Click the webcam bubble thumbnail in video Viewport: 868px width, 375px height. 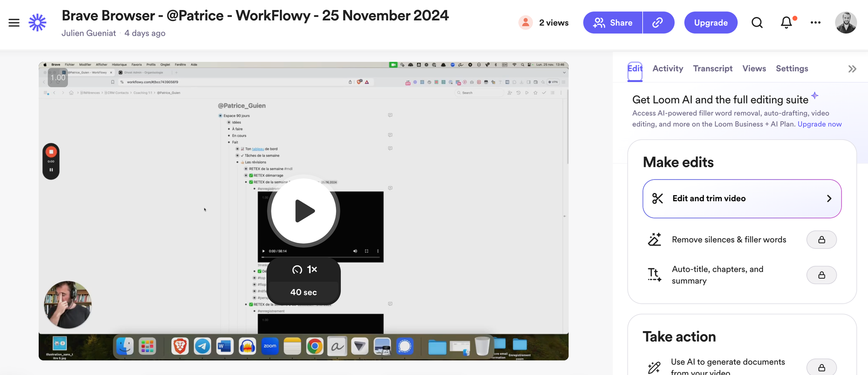[x=68, y=305]
